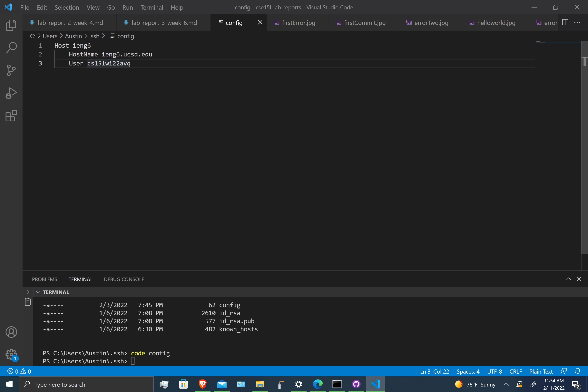Open the Accounts menu icon
Image resolution: width=588 pixels, height=392 pixels.
click(x=11, y=332)
